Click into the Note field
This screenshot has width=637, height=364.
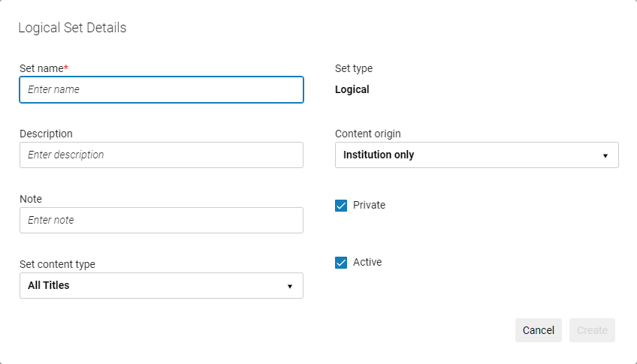pyautogui.click(x=161, y=221)
